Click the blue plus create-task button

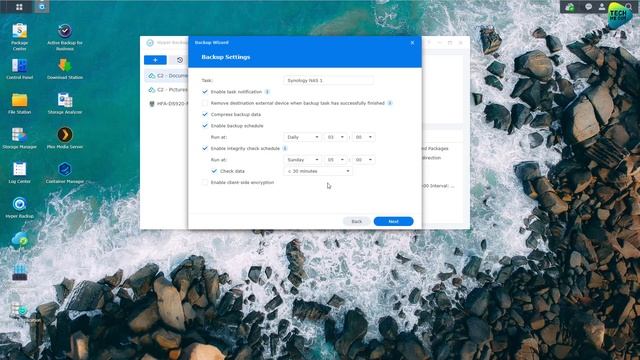click(155, 60)
